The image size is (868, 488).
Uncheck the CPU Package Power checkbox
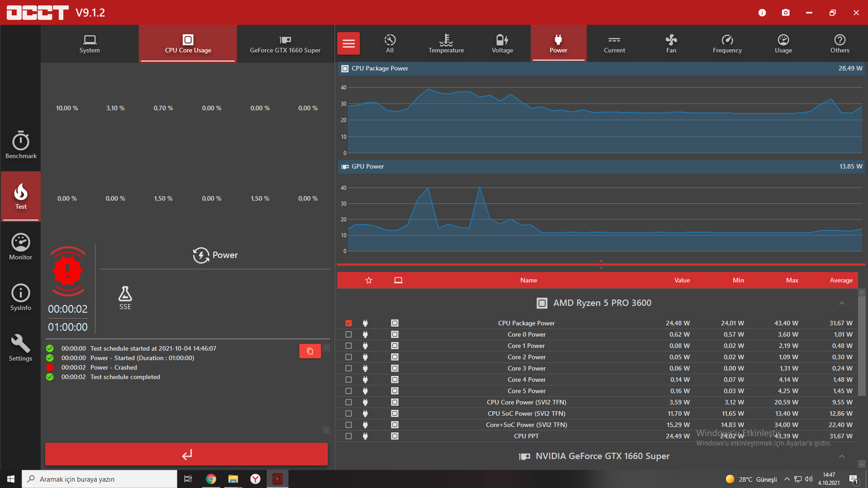click(x=349, y=323)
